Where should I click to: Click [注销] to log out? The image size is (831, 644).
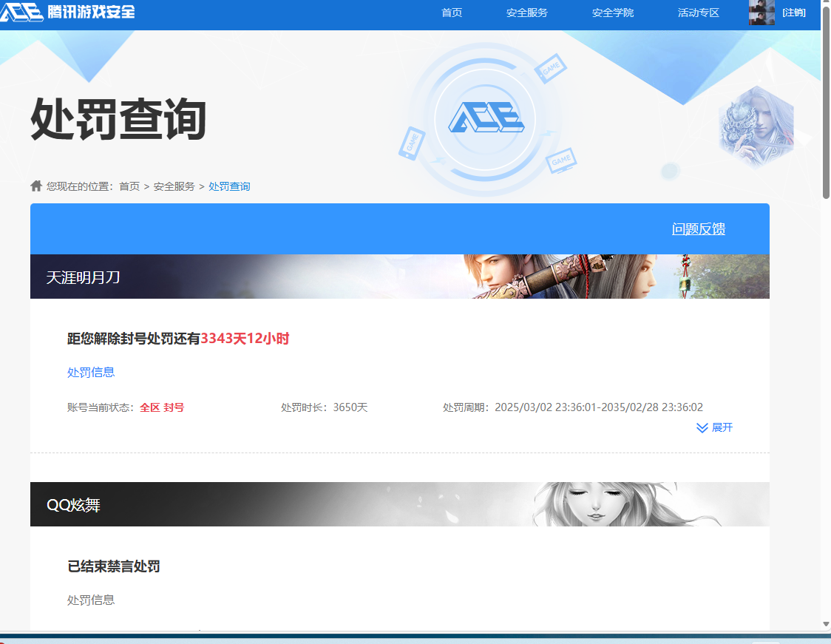794,13
